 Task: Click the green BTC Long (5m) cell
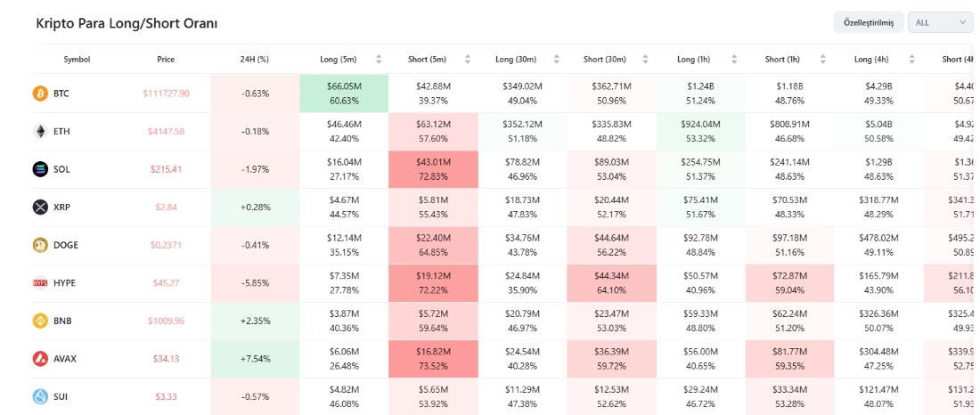(x=344, y=94)
